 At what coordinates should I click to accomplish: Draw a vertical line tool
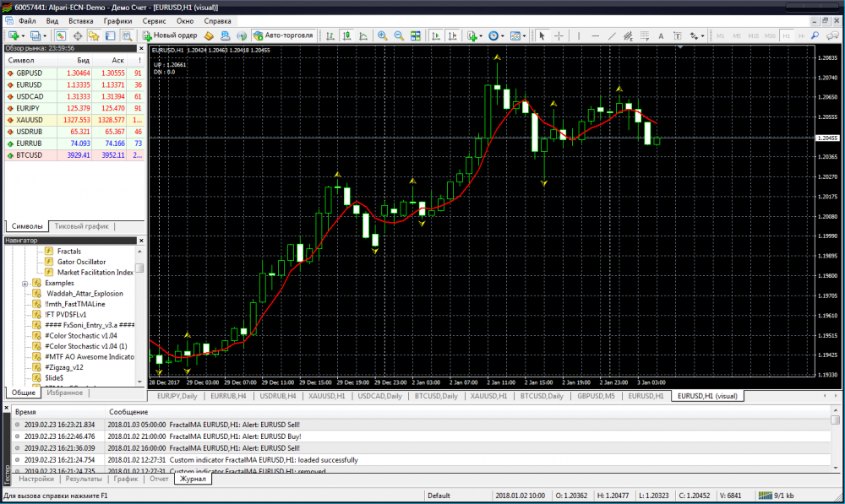coord(579,35)
